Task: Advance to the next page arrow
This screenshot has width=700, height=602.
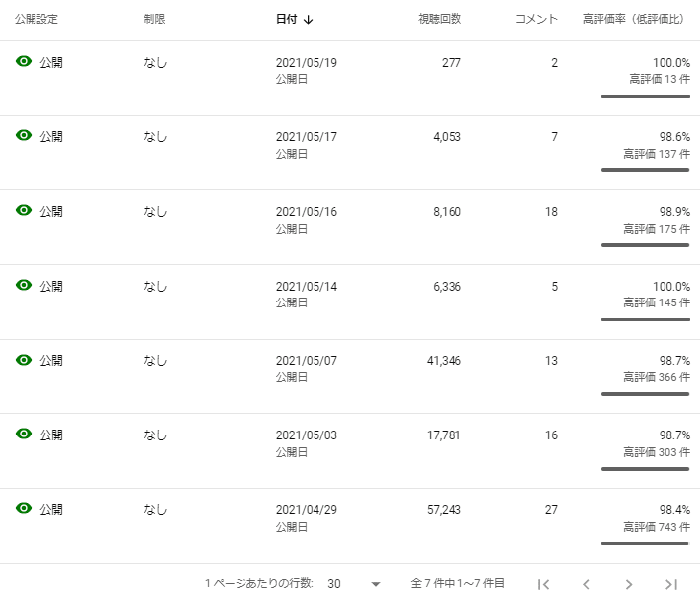Action: (x=629, y=583)
